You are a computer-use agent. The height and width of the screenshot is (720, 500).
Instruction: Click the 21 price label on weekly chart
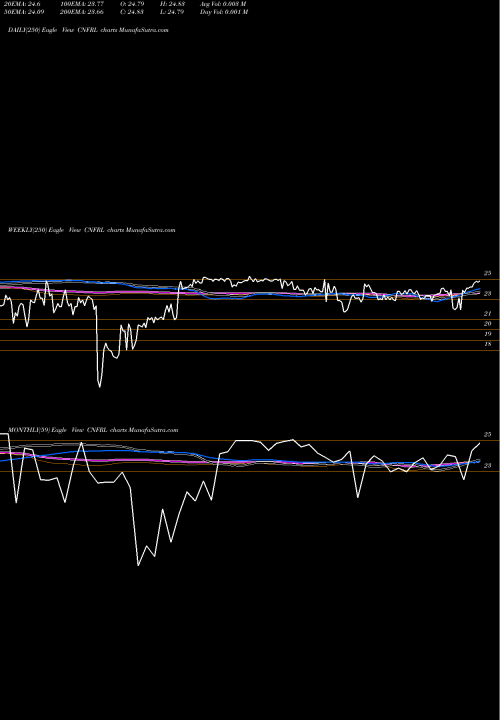488,314
